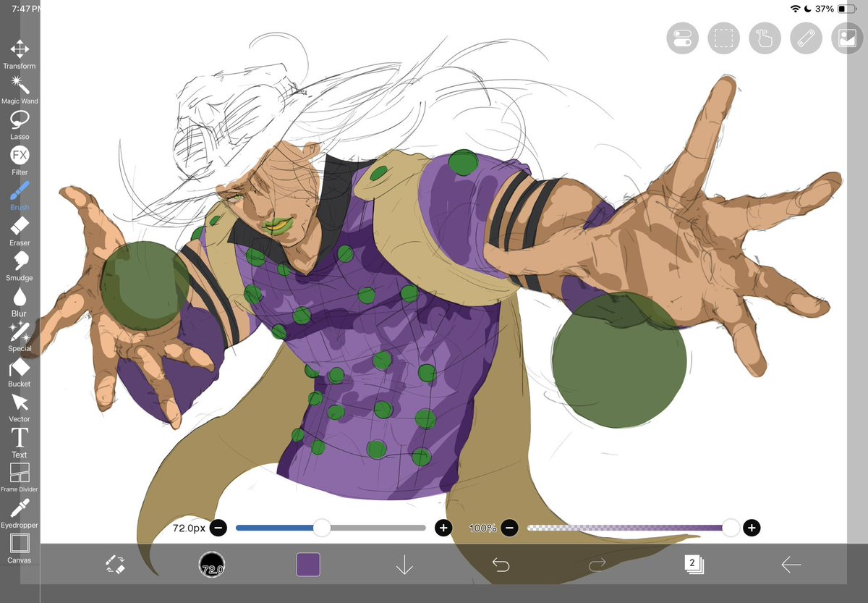The height and width of the screenshot is (603, 868).
Task: Choose the Special pen tool
Action: (x=19, y=337)
